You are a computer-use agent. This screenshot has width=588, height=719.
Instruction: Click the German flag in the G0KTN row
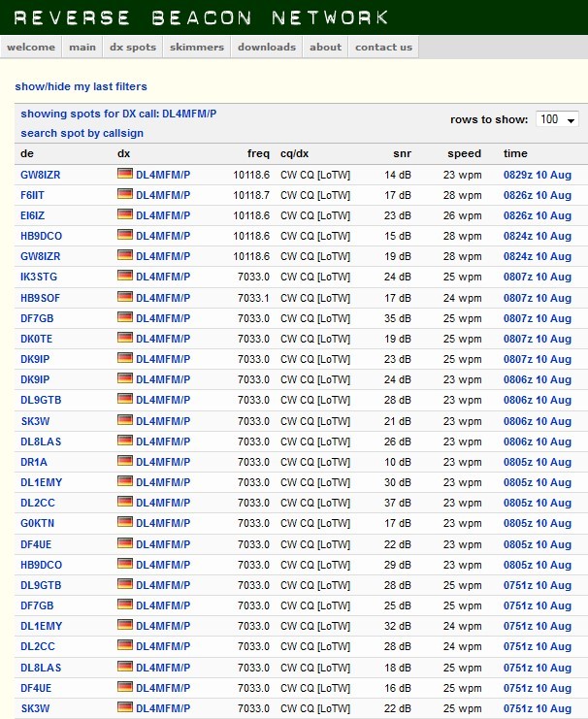click(x=124, y=523)
